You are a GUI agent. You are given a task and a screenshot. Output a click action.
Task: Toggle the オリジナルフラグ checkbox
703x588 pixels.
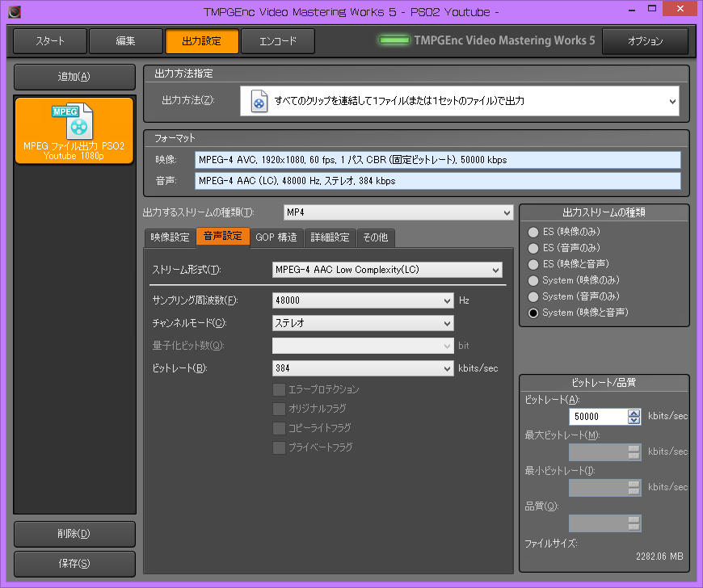tap(279, 409)
